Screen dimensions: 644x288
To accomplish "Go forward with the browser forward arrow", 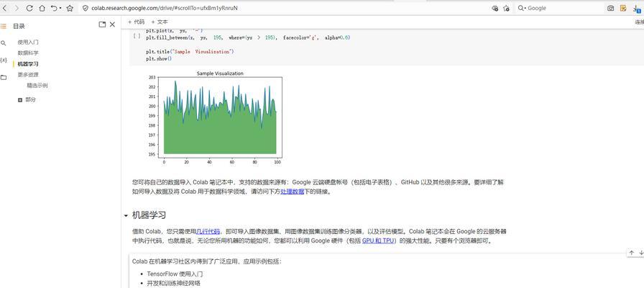I will click(x=17, y=8).
